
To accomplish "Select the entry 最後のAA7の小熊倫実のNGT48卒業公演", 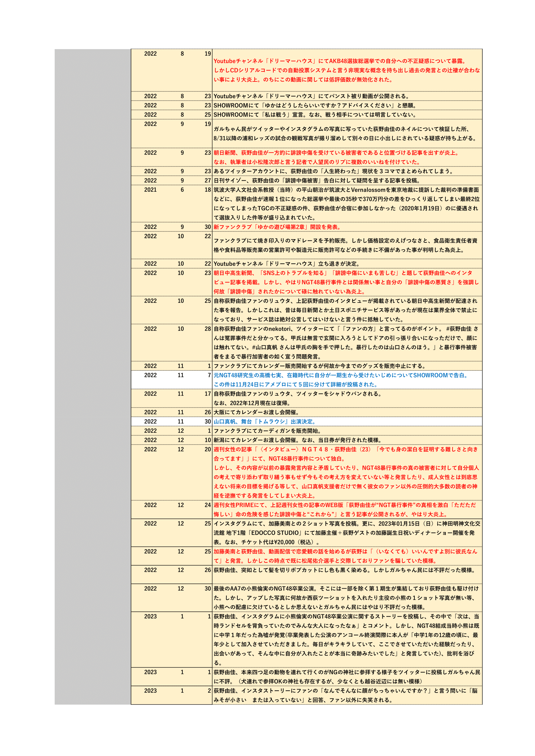I will point(347,598).
